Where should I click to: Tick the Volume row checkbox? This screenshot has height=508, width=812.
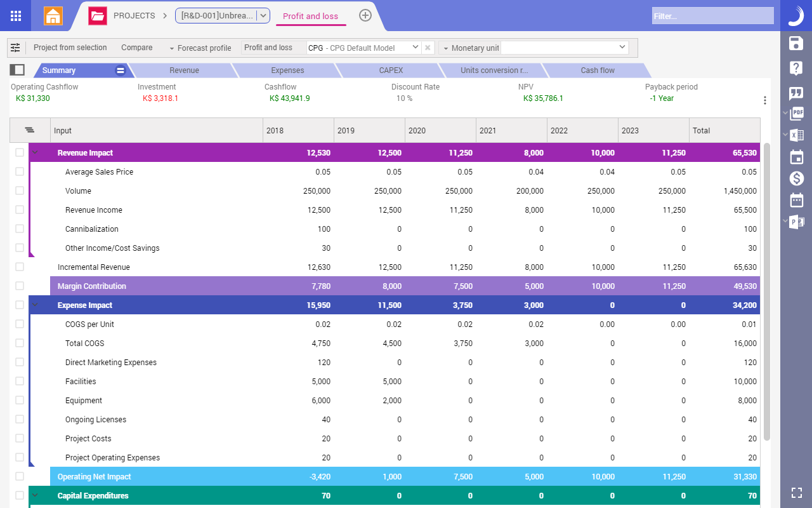[x=20, y=190]
